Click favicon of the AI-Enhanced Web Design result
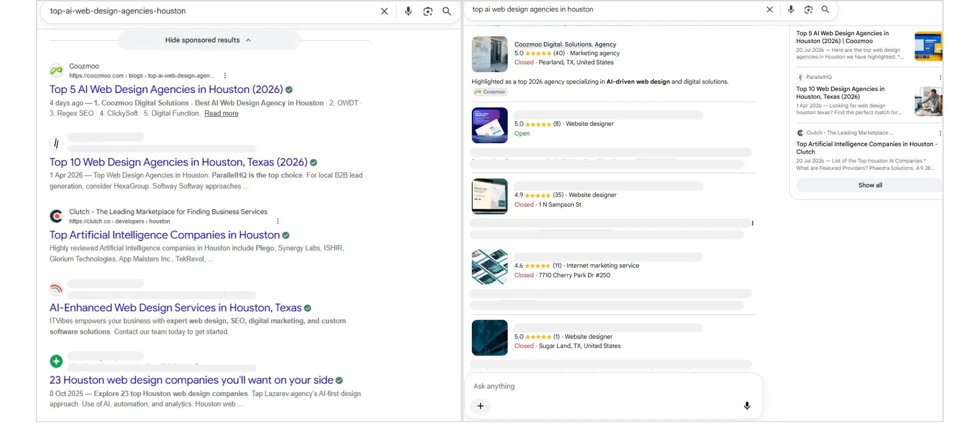This screenshot has height=423, width=980. (56, 289)
